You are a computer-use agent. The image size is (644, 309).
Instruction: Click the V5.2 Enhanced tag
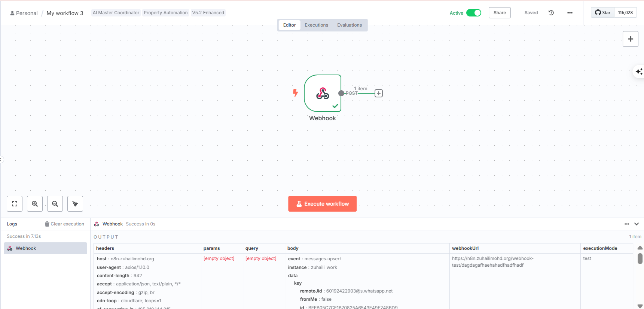coord(208,13)
